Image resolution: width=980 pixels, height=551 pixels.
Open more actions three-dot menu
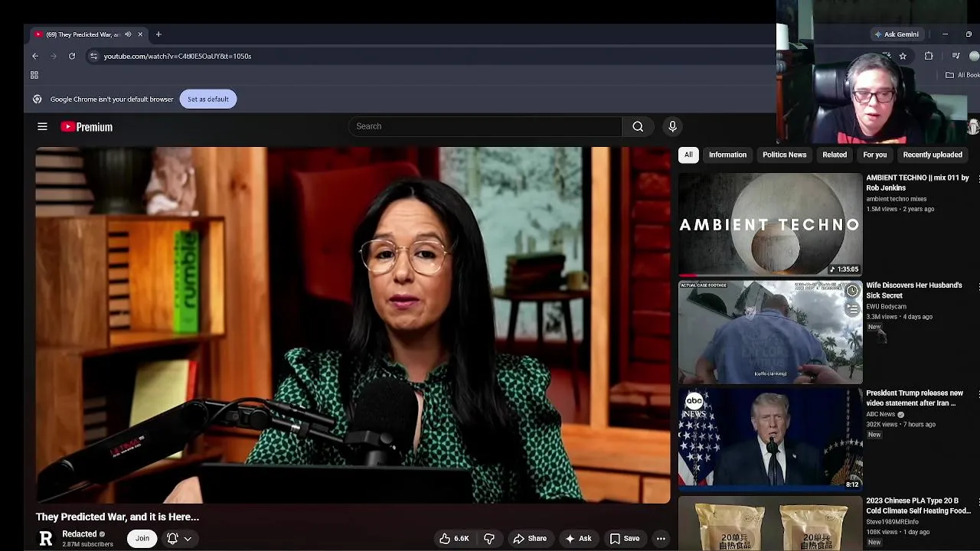661,539
